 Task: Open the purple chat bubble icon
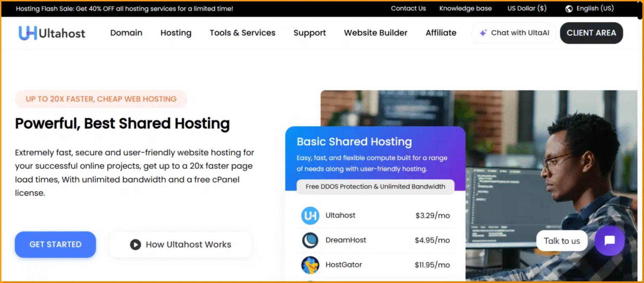point(609,241)
